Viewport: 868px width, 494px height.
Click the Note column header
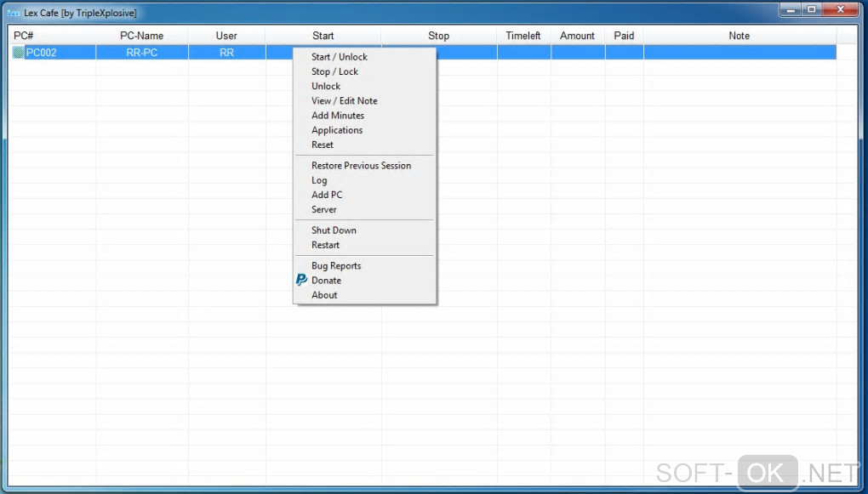tap(740, 36)
